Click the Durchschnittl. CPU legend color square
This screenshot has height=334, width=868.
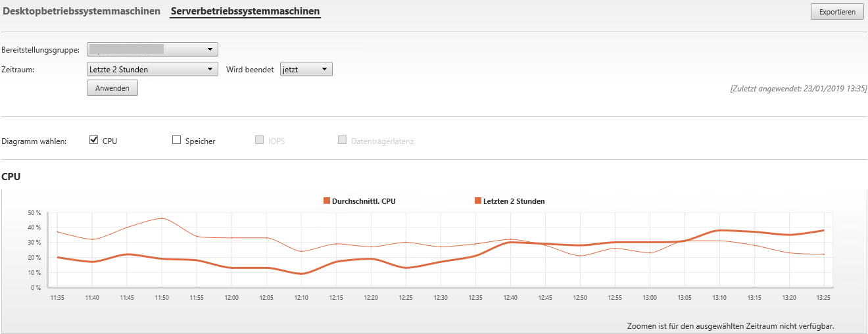pos(327,201)
